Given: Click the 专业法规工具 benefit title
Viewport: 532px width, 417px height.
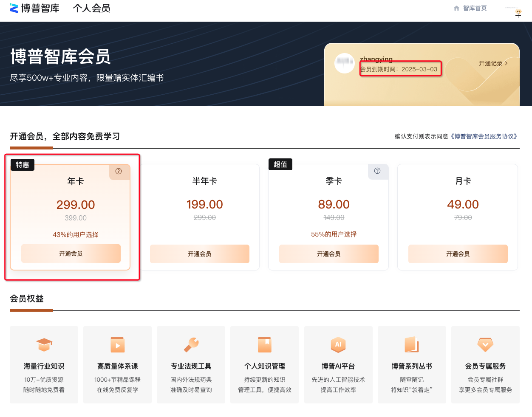Looking at the screenshot, I should pos(191,366).
